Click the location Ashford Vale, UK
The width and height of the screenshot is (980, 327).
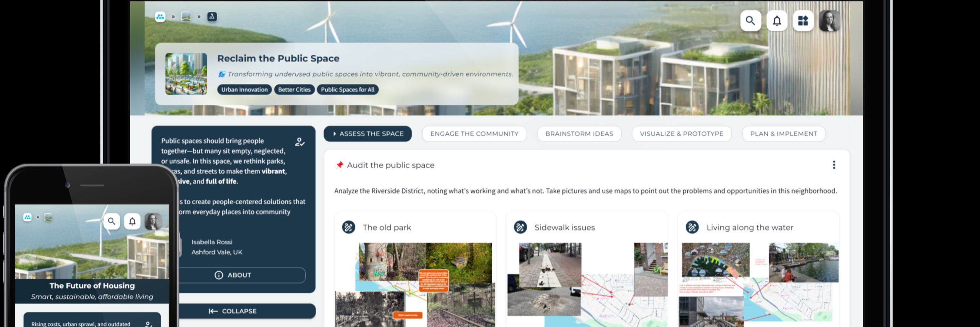(217, 252)
